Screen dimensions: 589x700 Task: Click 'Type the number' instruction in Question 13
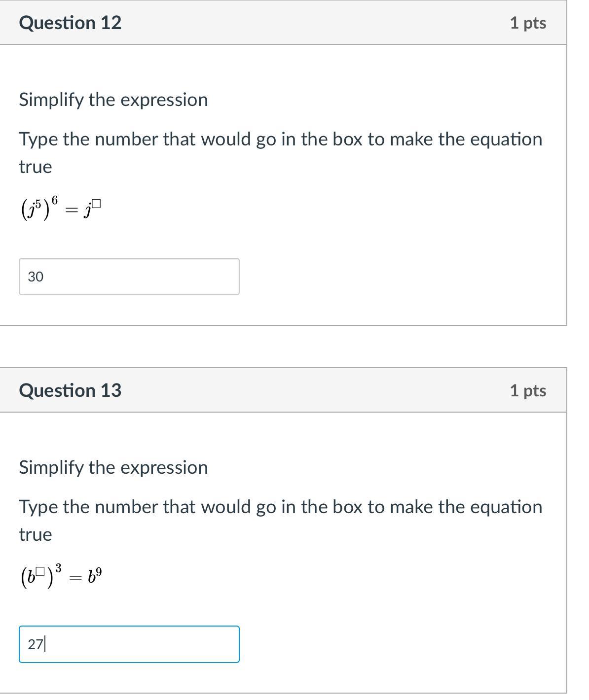coord(280,507)
